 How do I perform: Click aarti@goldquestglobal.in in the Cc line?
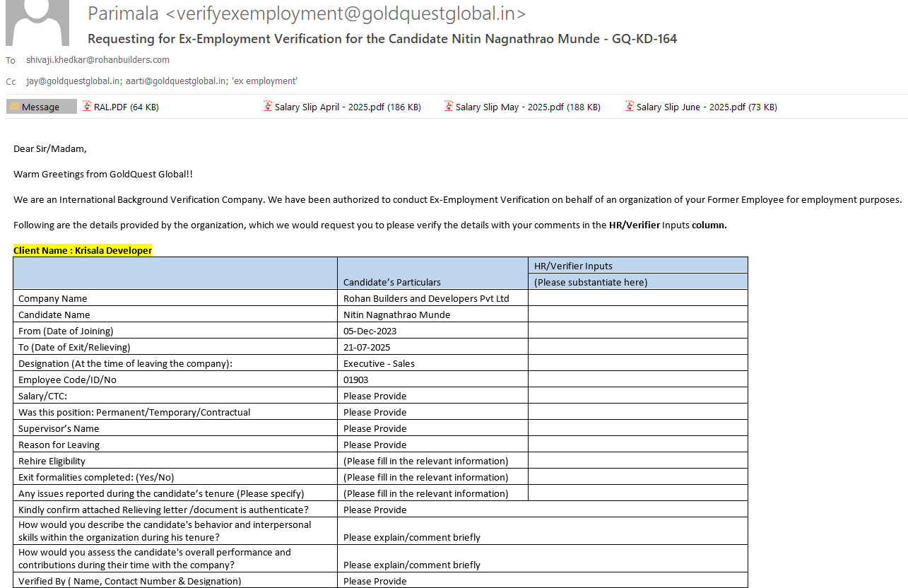pos(175,81)
